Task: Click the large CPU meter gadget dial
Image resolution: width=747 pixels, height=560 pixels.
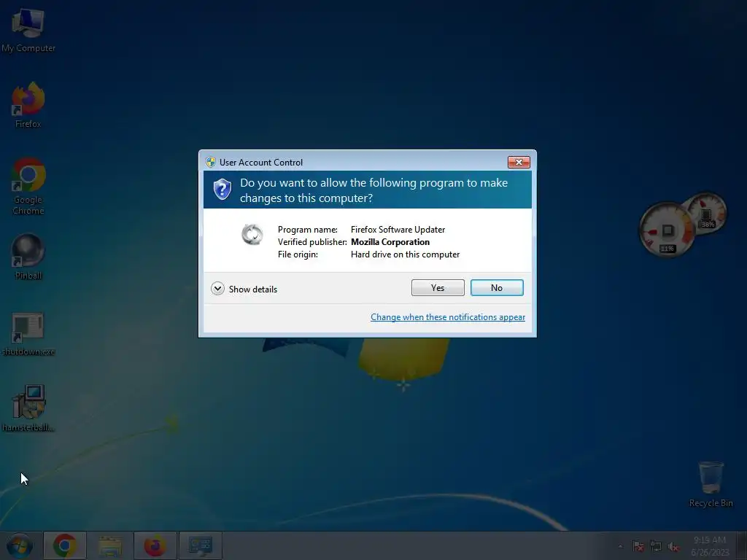Action: (x=667, y=230)
